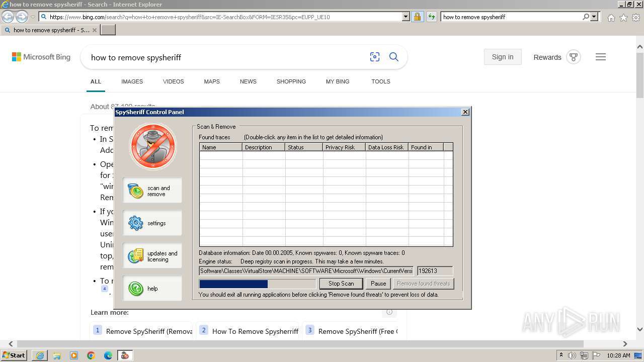Open IE favorites star icon
The image size is (644, 362).
click(623, 18)
